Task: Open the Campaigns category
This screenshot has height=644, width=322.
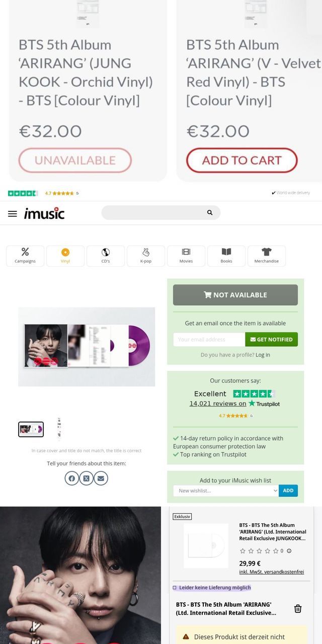Action: (x=25, y=256)
